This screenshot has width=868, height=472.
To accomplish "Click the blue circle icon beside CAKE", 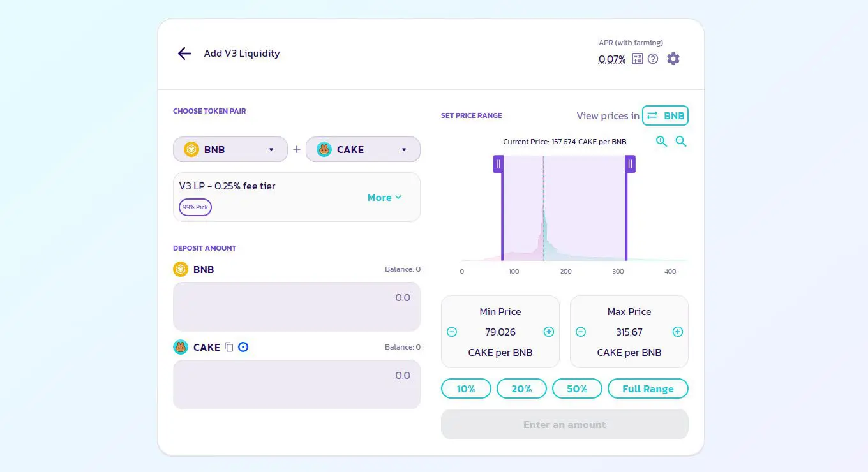I will coord(243,347).
